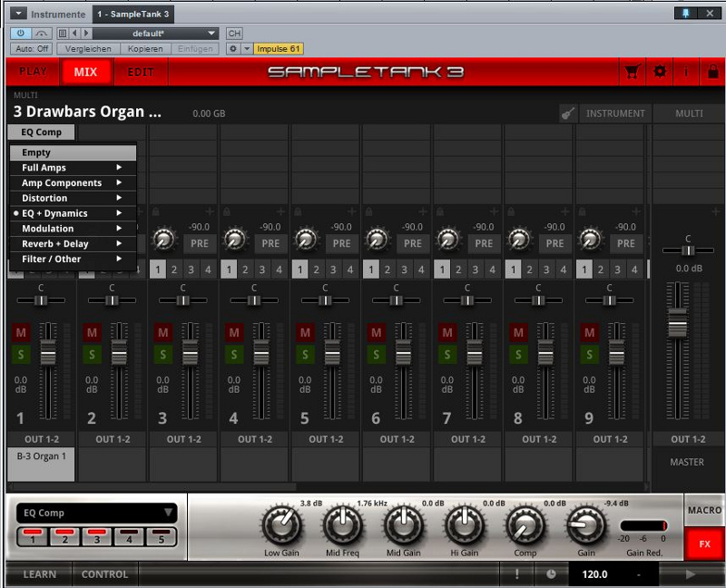Click the Vergleichen button

click(88, 49)
